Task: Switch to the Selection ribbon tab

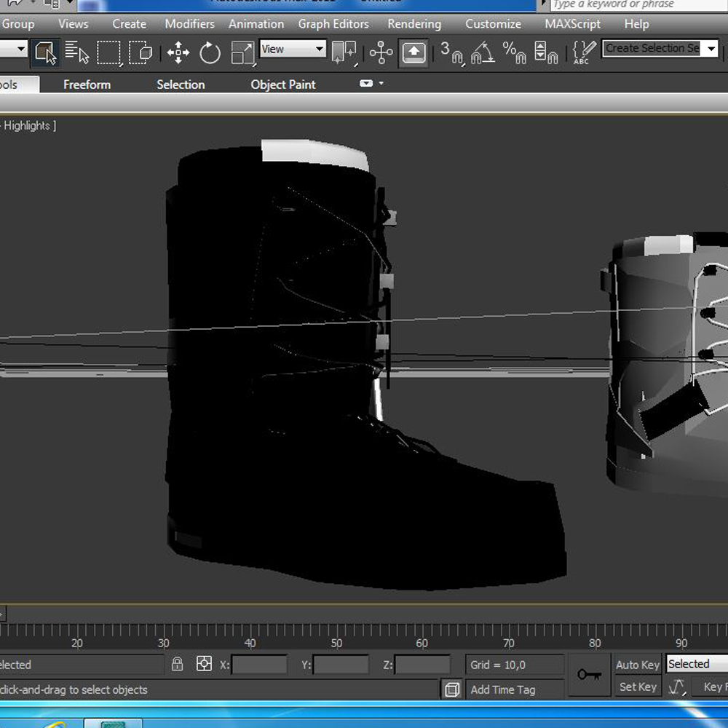Action: [181, 84]
